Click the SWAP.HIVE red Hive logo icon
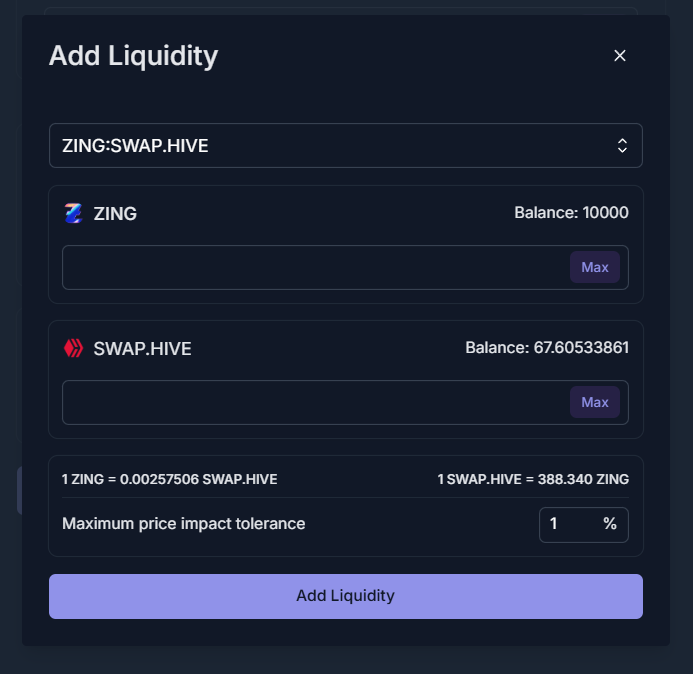This screenshot has height=674, width=693. click(73, 348)
